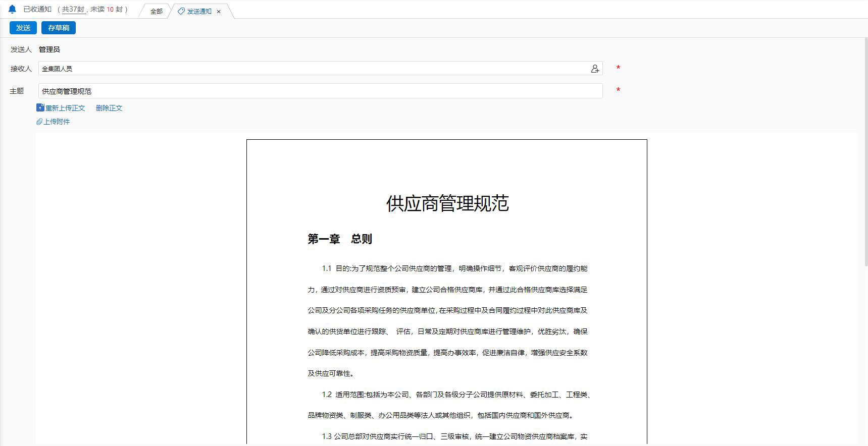
Task: Click the 重新上传正文 text link
Action: (65, 108)
